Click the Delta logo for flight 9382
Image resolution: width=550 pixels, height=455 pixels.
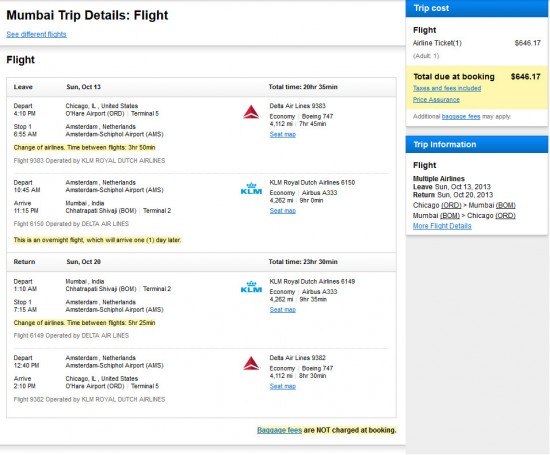click(251, 363)
